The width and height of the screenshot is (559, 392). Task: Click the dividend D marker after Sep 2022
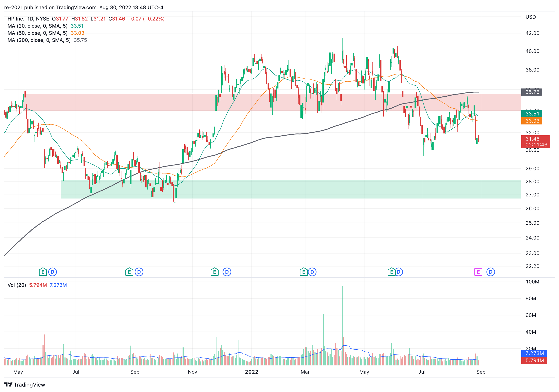(x=490, y=272)
